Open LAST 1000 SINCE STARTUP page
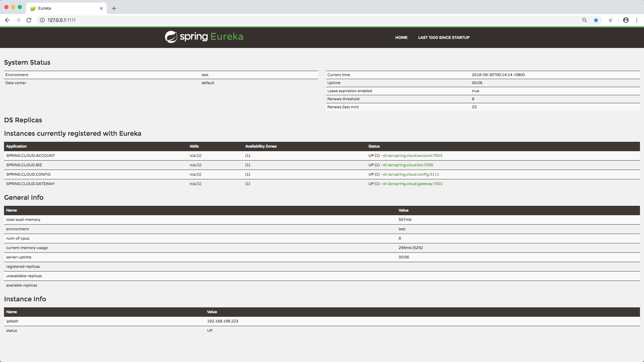The width and height of the screenshot is (644, 362). pyautogui.click(x=444, y=38)
